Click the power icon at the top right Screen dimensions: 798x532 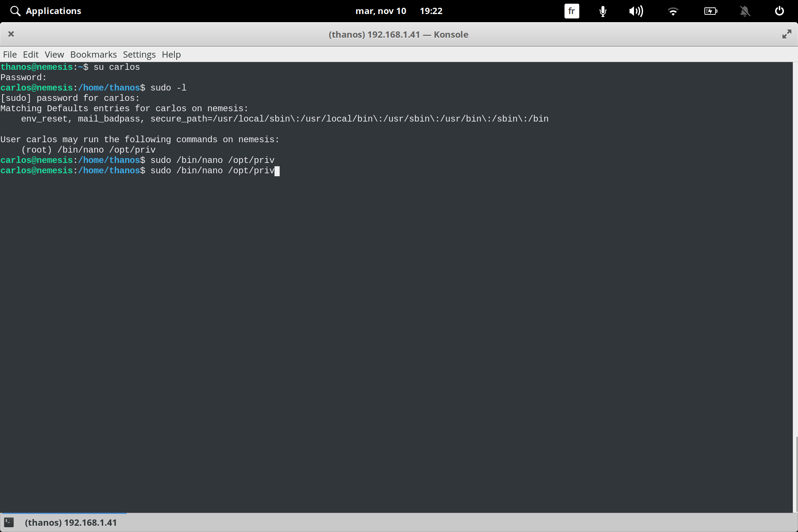click(779, 11)
